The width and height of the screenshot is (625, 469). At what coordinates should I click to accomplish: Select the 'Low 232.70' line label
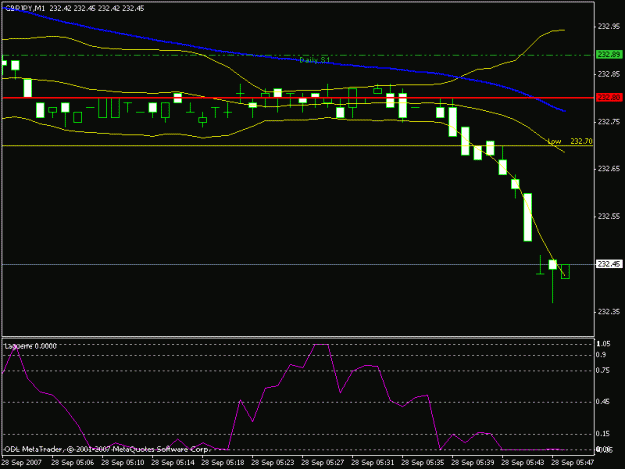[x=570, y=141]
